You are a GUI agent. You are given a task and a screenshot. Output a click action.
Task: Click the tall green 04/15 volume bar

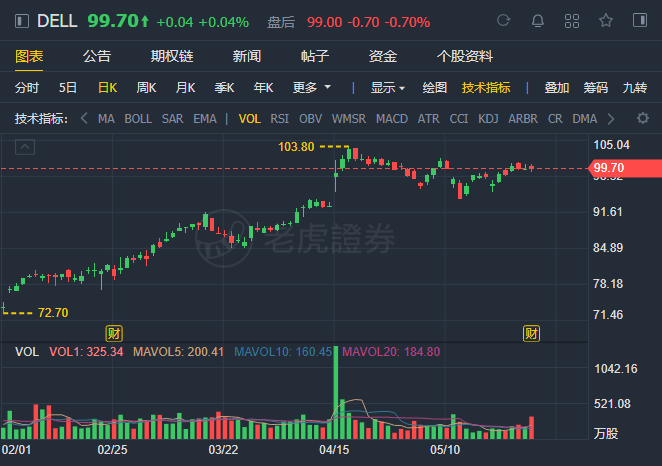click(x=336, y=393)
